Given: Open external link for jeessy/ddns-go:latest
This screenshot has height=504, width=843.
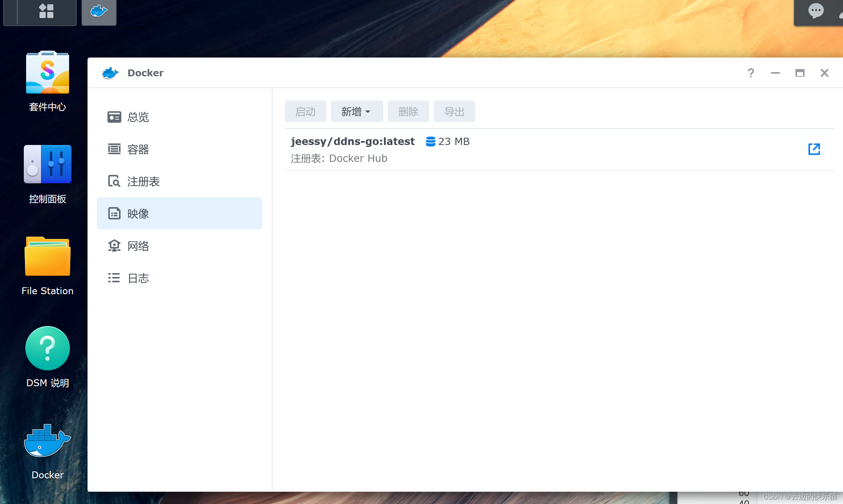Looking at the screenshot, I should point(814,150).
